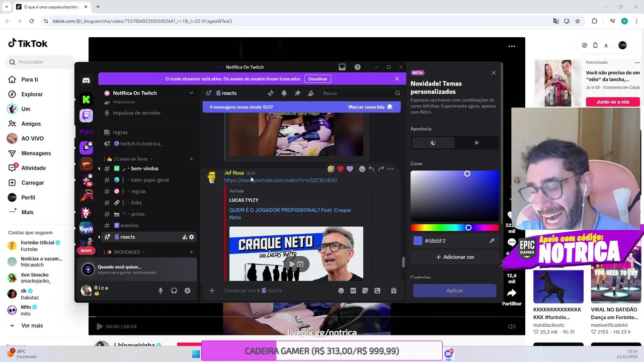Screen dimensions: 644x362
Task: Open sticker picker in message box
Action: tap(365, 291)
